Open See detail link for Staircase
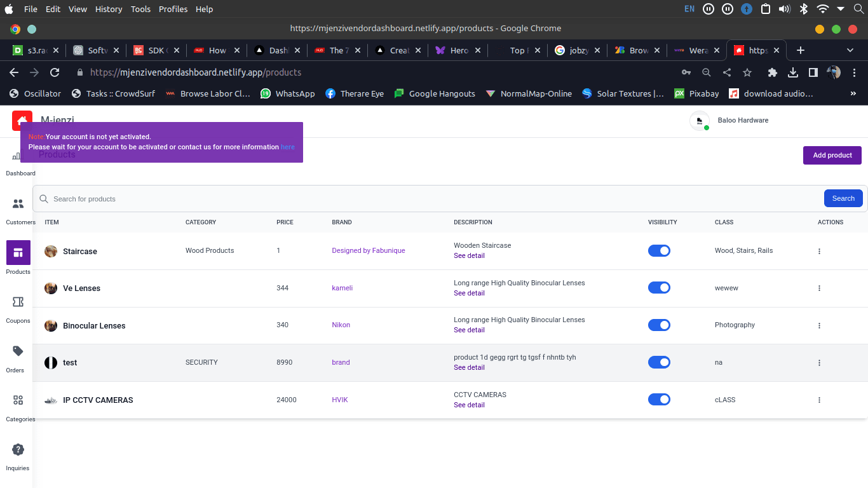Image resolution: width=868 pixels, height=488 pixels. coord(469,255)
